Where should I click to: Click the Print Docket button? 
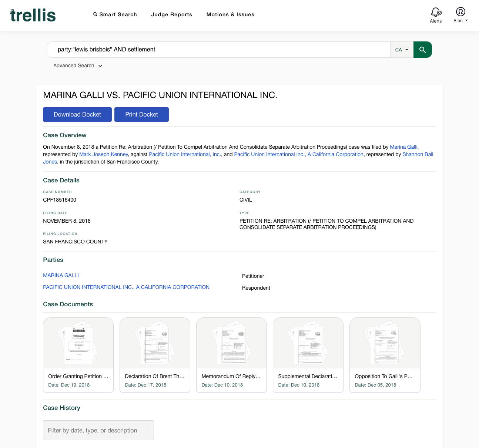(141, 114)
